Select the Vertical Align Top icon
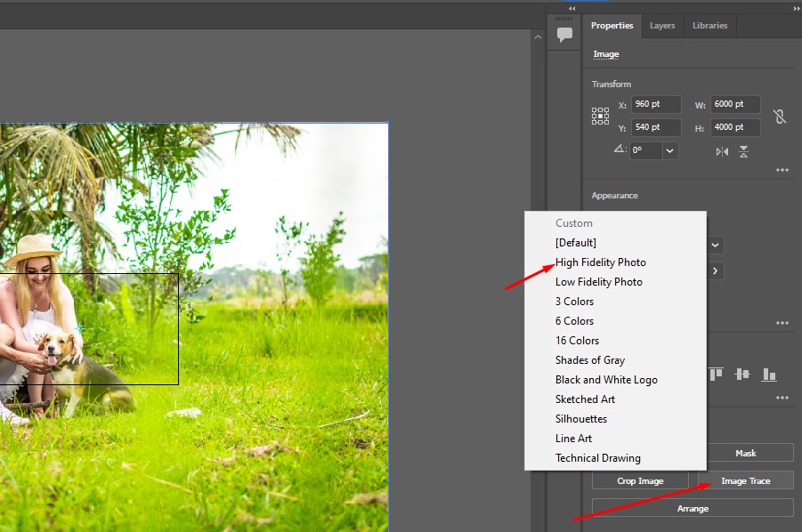 (716, 374)
